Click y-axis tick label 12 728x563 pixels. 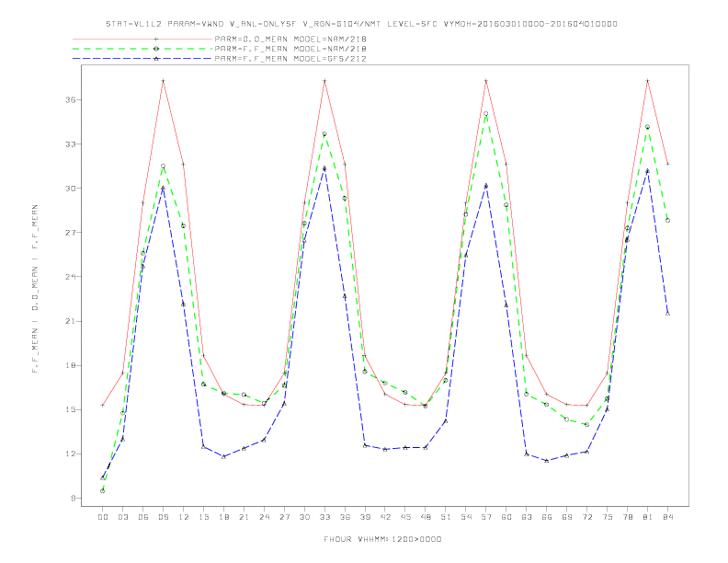coord(71,454)
